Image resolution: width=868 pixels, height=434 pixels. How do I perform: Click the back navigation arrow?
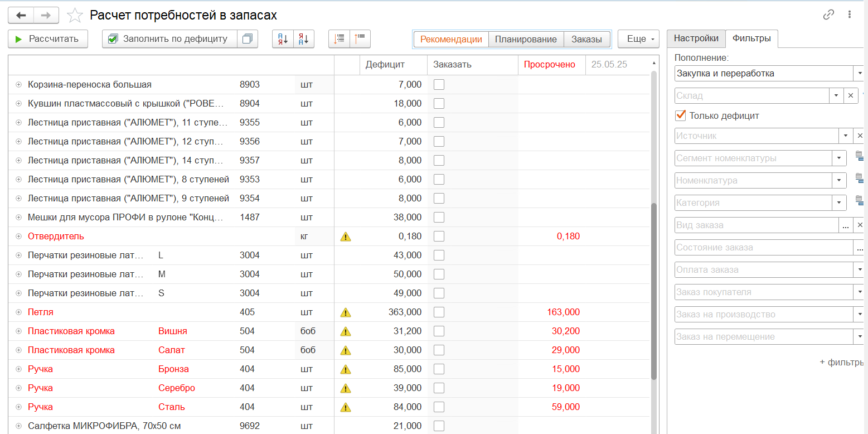tap(21, 15)
